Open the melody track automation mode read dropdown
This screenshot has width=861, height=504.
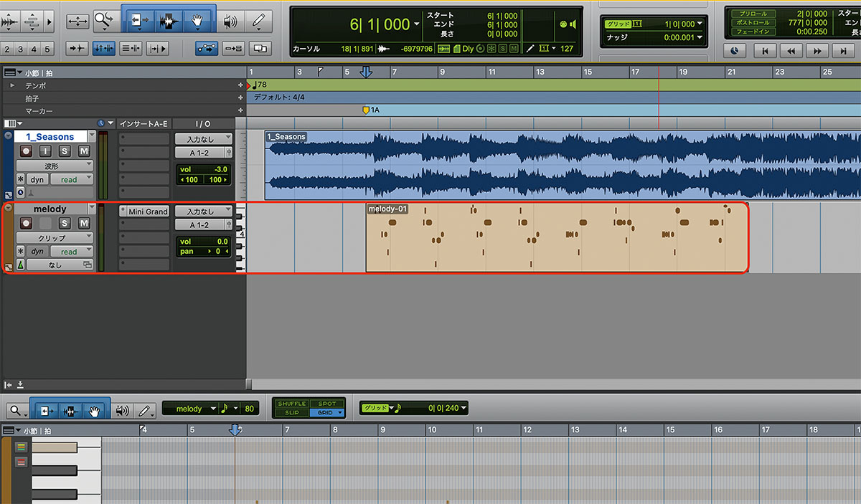[72, 252]
